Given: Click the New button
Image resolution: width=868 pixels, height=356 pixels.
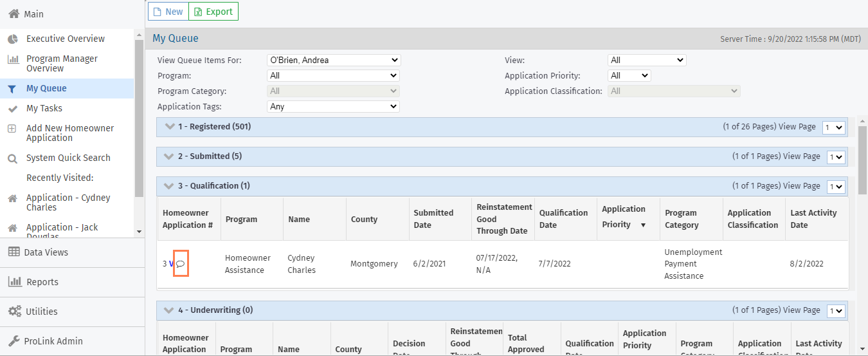Looking at the screenshot, I should [168, 12].
